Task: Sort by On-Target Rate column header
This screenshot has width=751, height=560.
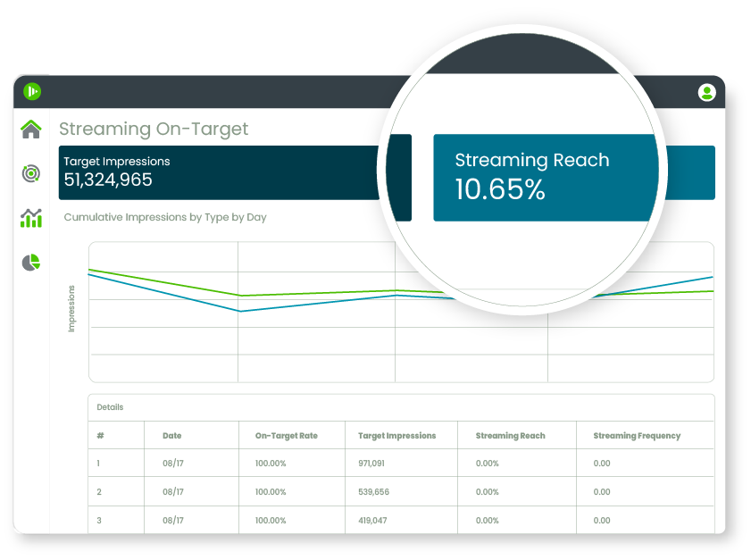Action: pyautogui.click(x=286, y=436)
